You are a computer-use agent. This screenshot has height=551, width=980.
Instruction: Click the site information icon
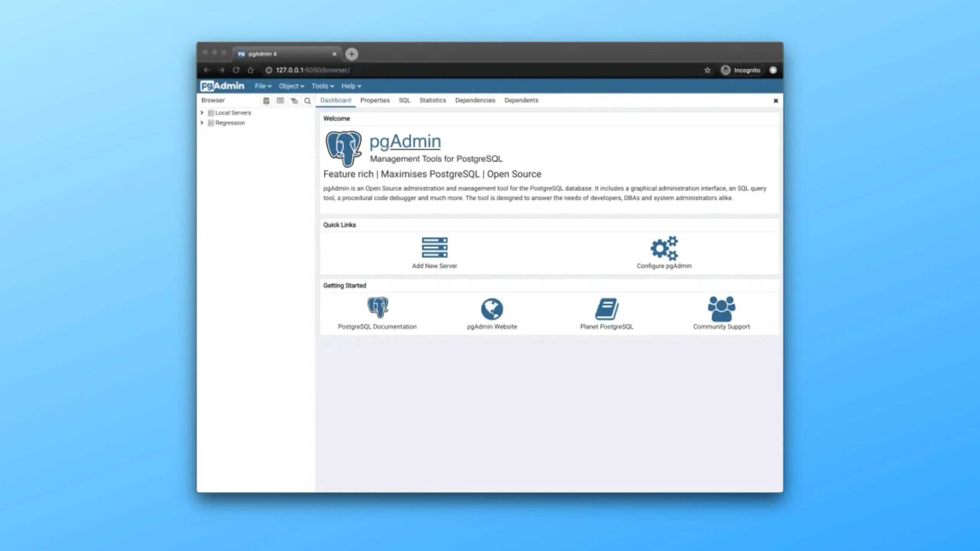269,70
